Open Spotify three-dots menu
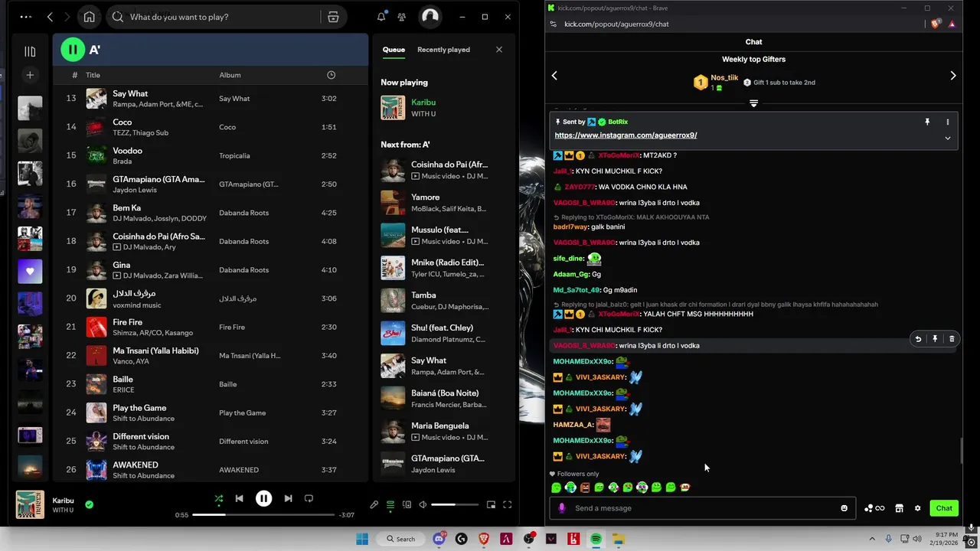980x551 pixels. (25, 17)
